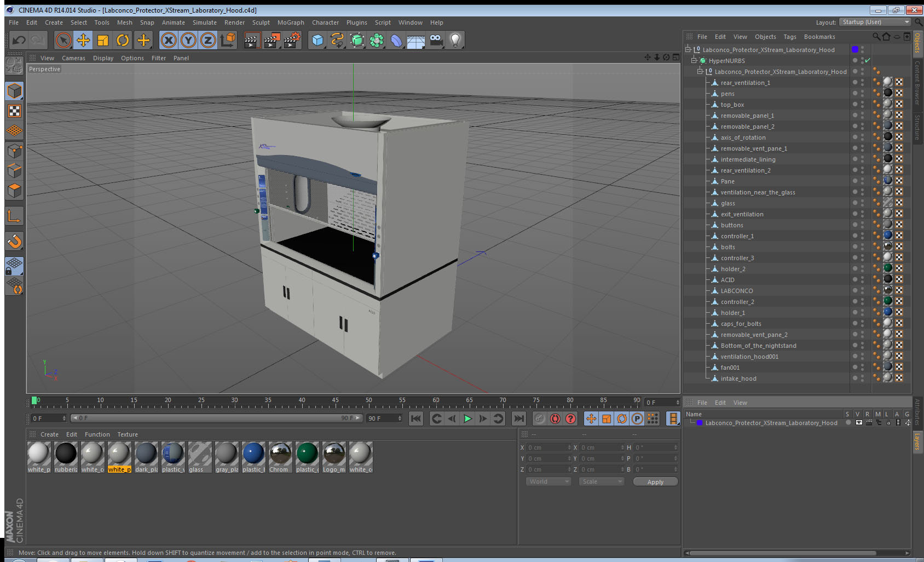Add a HyperNURBS generator icon
Viewport: 924px width, 562px height.
click(x=357, y=40)
